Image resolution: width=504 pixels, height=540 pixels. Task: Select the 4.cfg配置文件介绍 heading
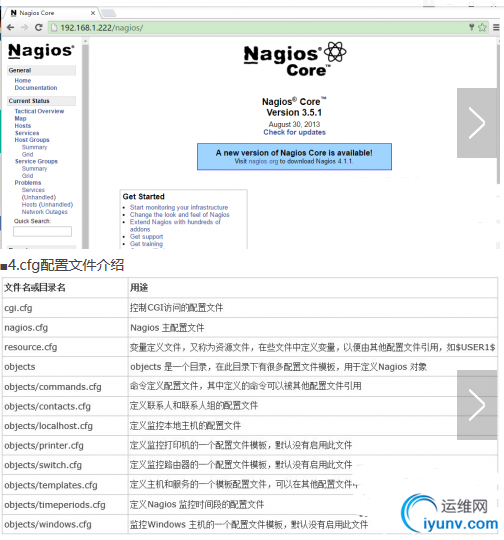66,265
